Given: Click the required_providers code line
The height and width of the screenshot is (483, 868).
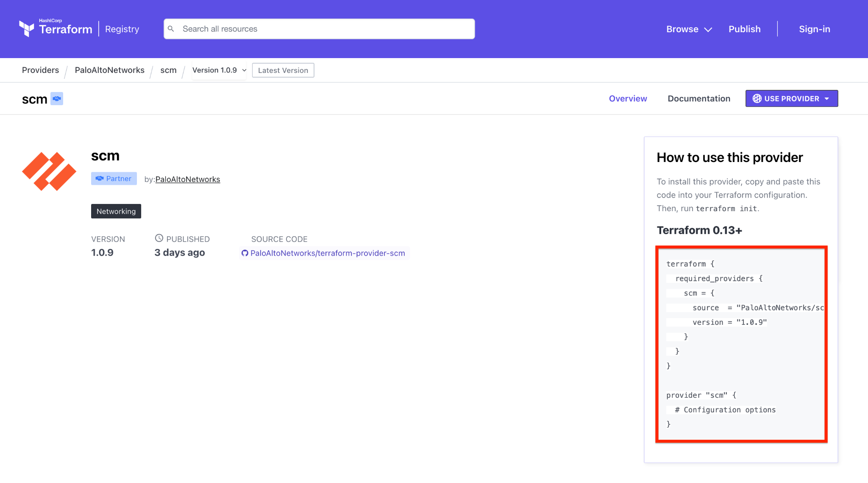Looking at the screenshot, I should point(719,279).
